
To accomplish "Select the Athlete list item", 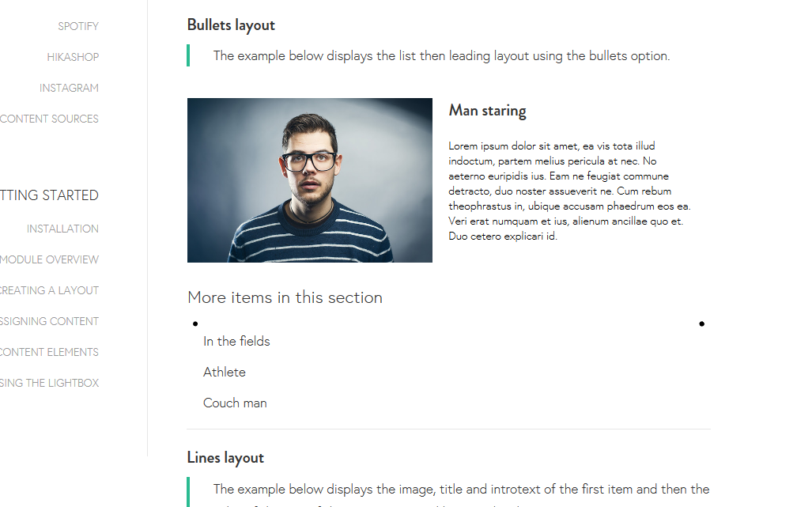I will [225, 373].
